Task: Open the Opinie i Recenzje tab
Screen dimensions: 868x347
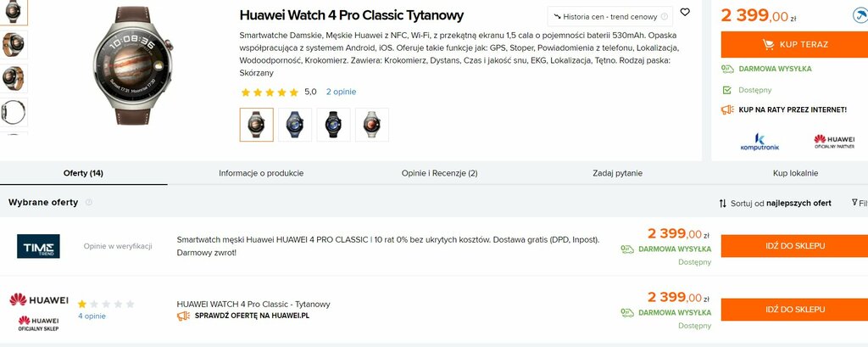Action: [x=440, y=173]
